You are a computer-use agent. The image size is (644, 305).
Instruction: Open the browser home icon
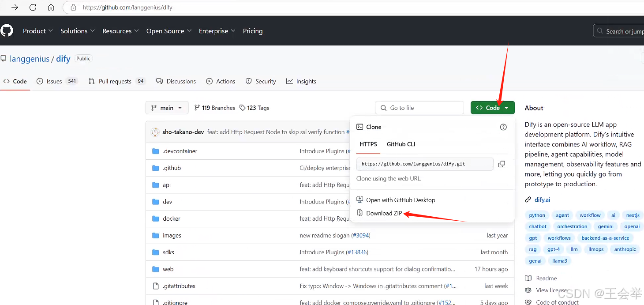pos(51,8)
